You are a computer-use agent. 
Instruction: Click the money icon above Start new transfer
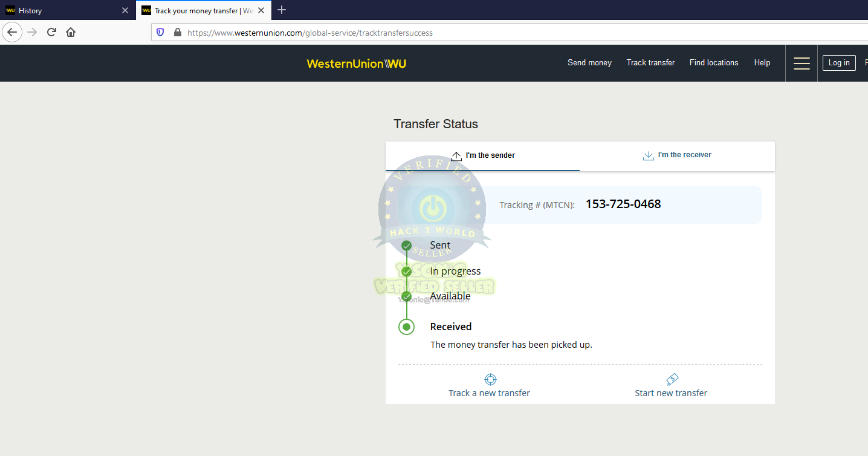click(x=672, y=379)
